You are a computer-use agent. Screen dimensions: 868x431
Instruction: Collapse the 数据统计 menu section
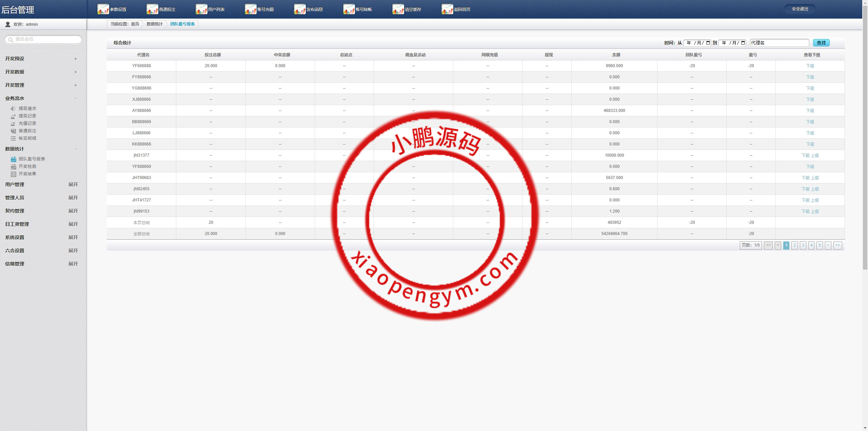[x=75, y=149]
